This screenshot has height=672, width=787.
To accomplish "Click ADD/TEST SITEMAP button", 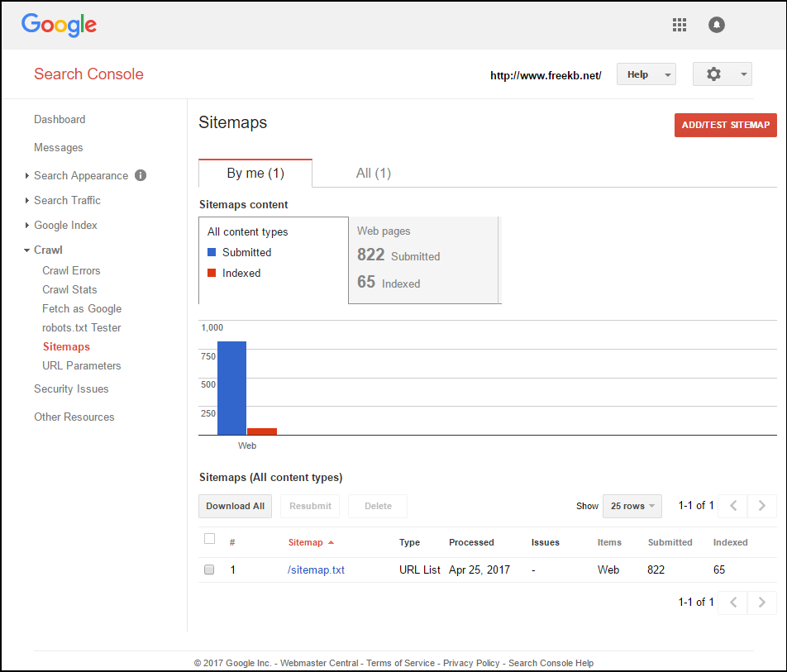I will tap(725, 125).
